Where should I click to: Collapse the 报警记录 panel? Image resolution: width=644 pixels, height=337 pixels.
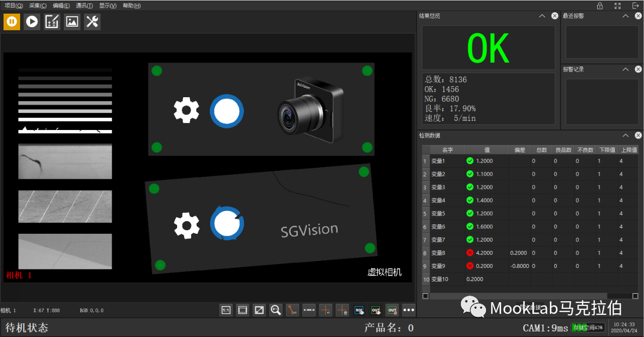pos(625,69)
